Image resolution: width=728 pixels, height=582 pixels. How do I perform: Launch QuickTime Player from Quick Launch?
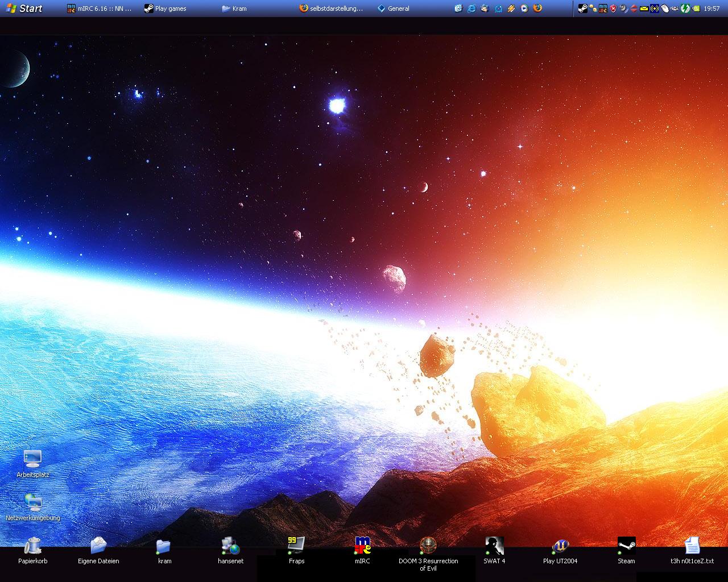point(498,9)
